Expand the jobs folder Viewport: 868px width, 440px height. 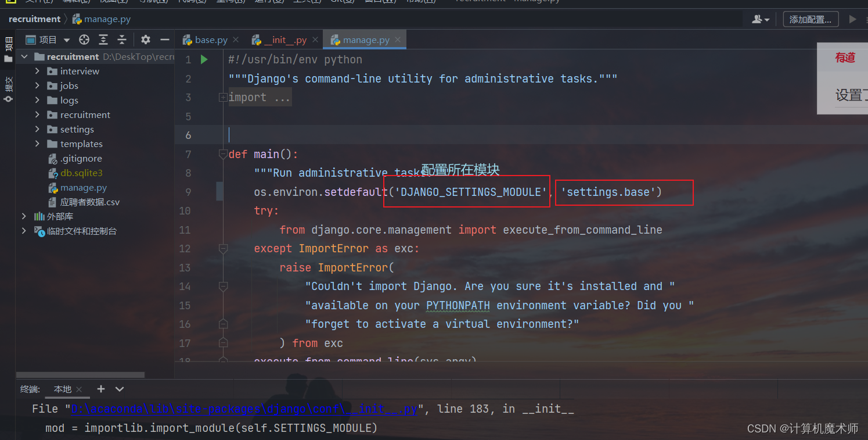coord(38,85)
